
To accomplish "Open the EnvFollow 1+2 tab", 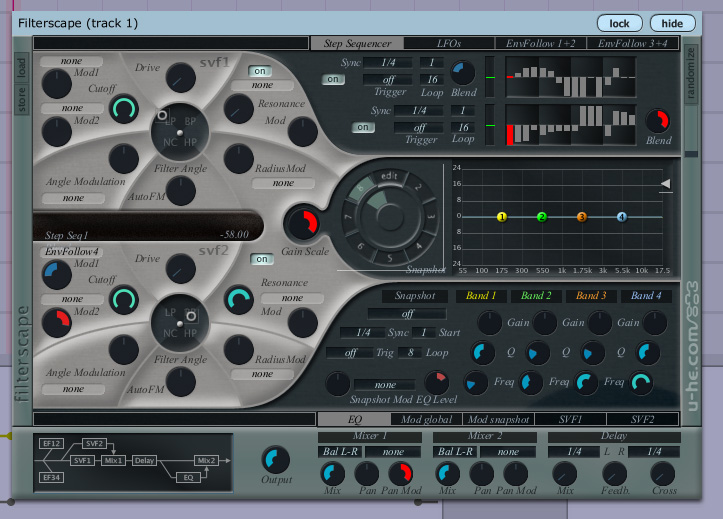I will pyautogui.click(x=540, y=43).
